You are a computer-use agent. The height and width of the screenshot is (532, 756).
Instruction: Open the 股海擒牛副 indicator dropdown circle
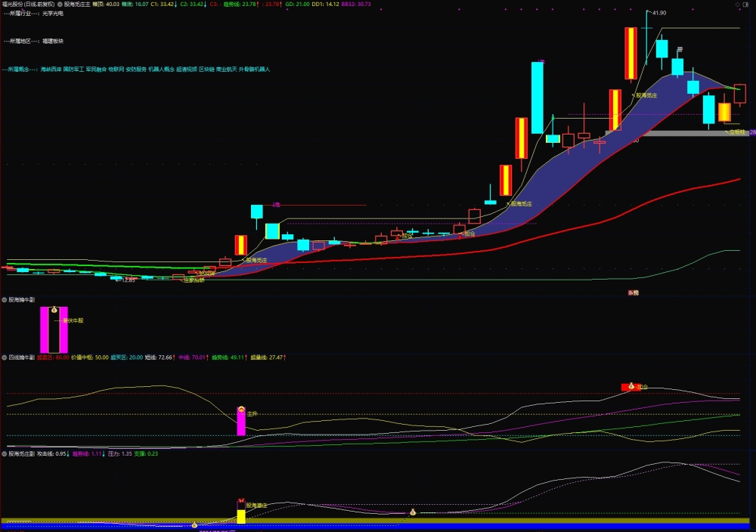point(5,300)
